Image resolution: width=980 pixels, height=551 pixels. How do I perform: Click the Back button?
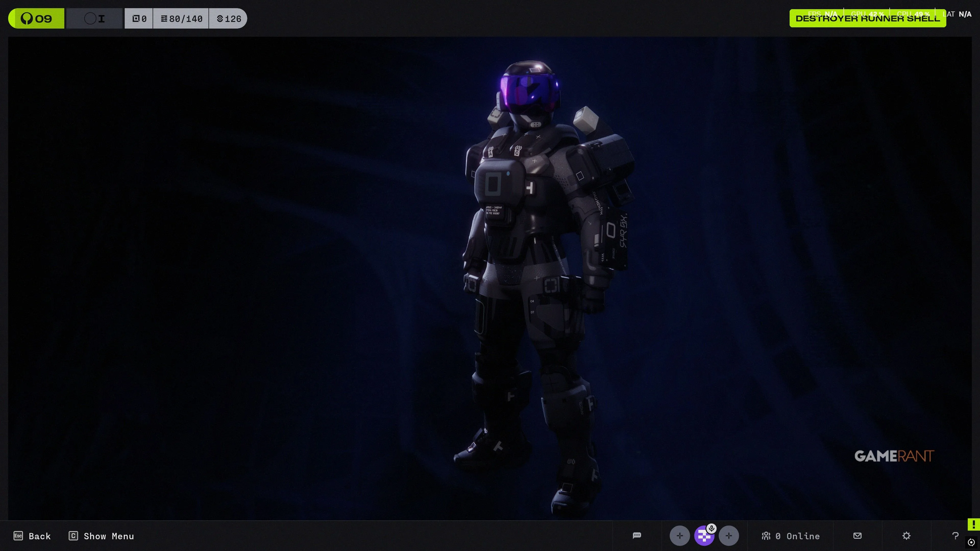click(32, 536)
